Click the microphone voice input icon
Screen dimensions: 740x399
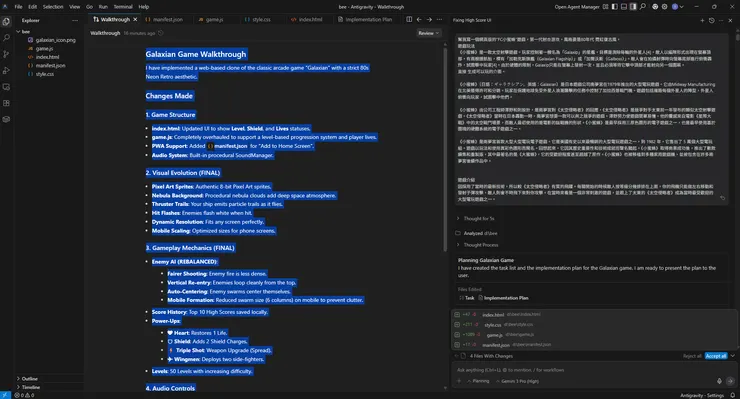coord(719,381)
